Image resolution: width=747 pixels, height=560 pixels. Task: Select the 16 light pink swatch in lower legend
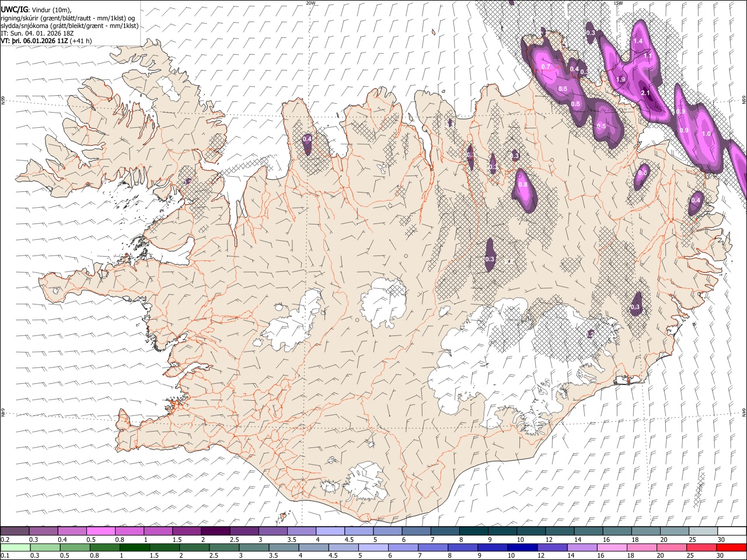click(x=612, y=547)
